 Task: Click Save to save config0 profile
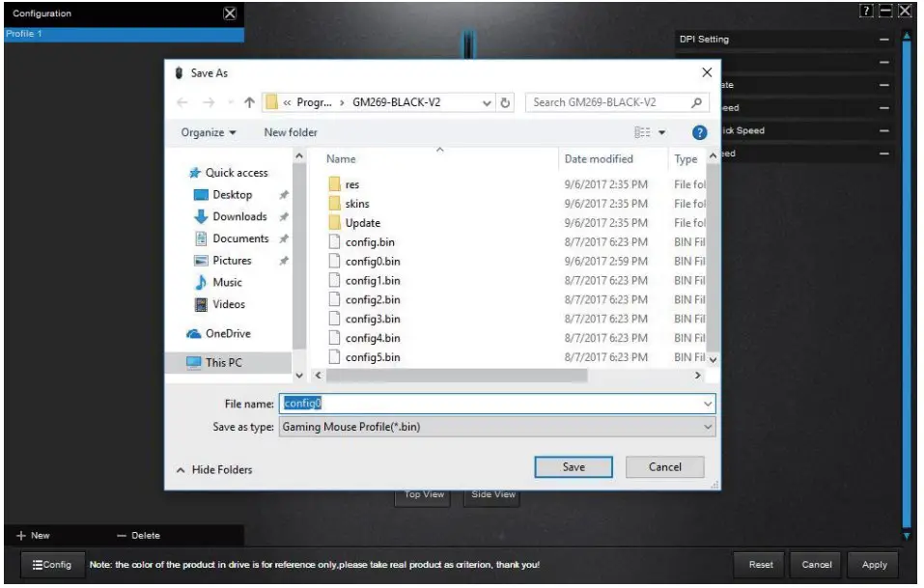574,466
